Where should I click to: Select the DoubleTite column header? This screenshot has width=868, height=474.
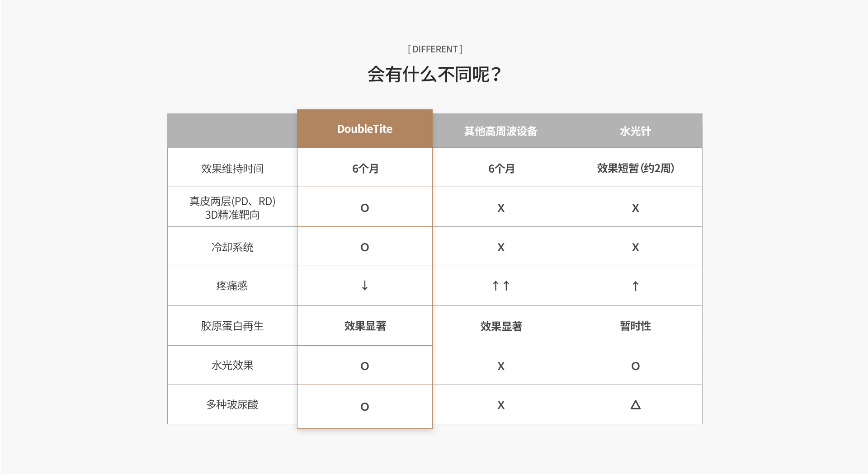pos(365,129)
